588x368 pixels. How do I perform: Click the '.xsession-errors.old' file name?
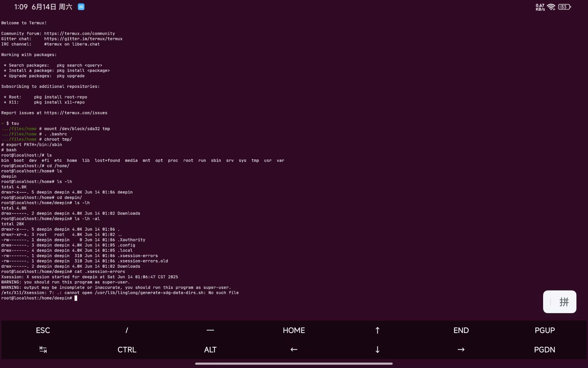tap(143, 261)
